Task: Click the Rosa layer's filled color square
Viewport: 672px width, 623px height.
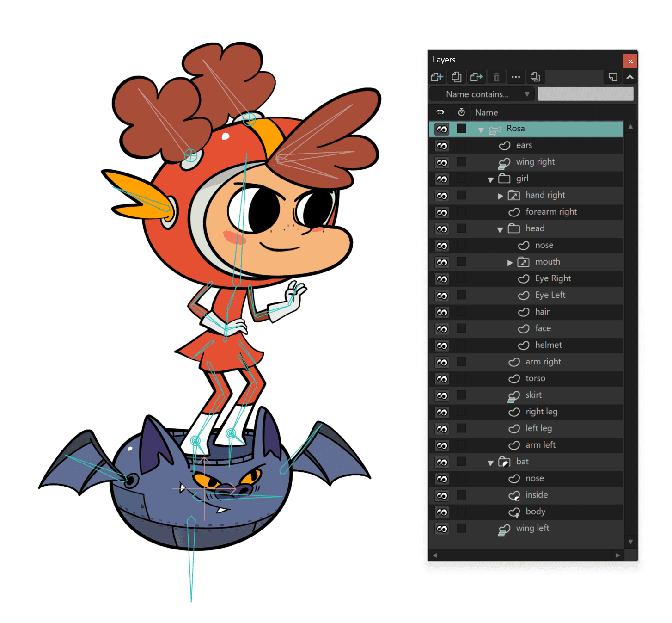Action: pyautogui.click(x=461, y=129)
